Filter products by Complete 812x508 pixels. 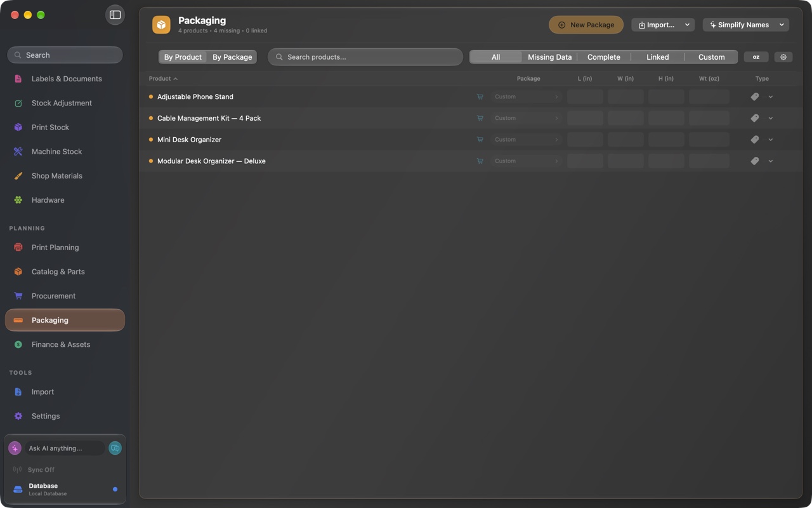tap(604, 57)
